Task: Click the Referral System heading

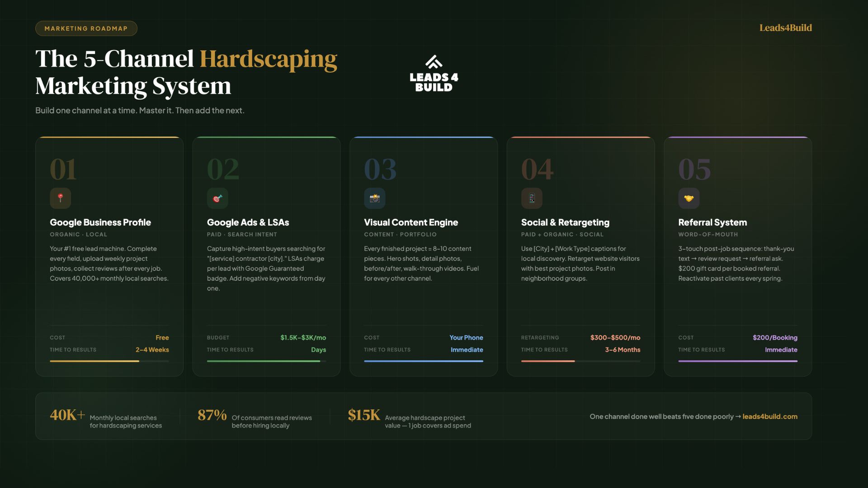Action: click(712, 222)
